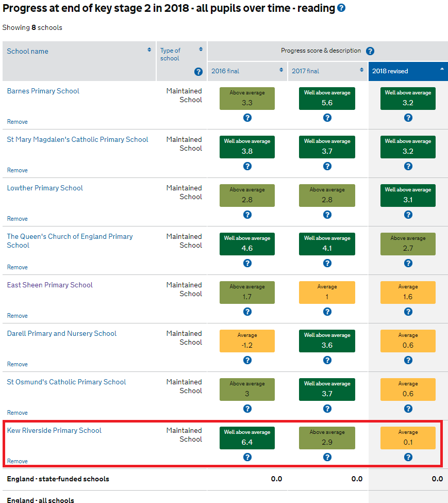This screenshot has width=448, height=503.
Task: Open Kew Riverside Primary School link
Action: (54, 430)
